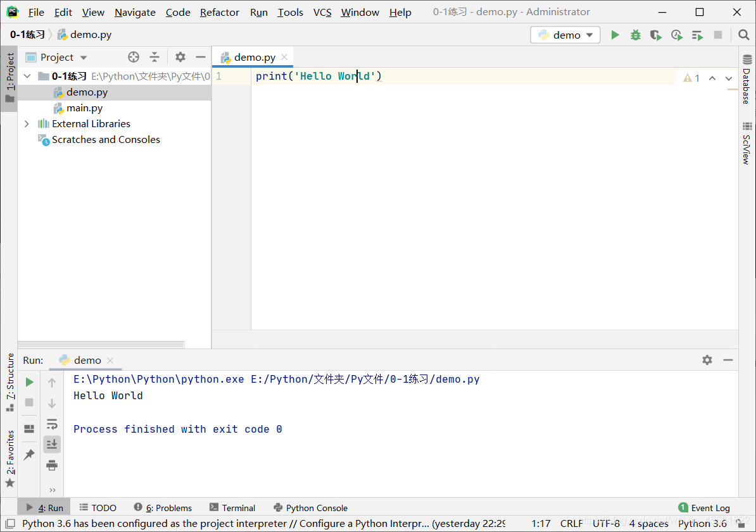The width and height of the screenshot is (756, 532).
Task: Toggle tool window bars via status bar corner icon
Action: coord(10,523)
